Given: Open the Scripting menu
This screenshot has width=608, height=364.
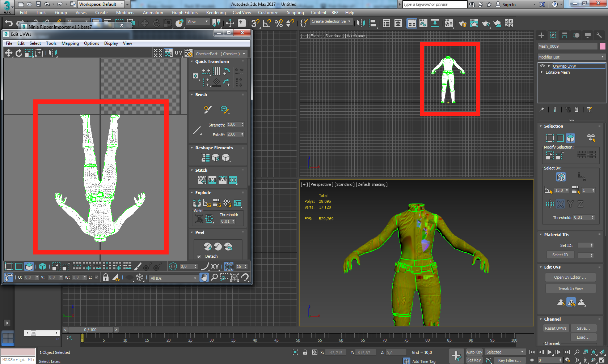Looking at the screenshot, I should pos(295,13).
